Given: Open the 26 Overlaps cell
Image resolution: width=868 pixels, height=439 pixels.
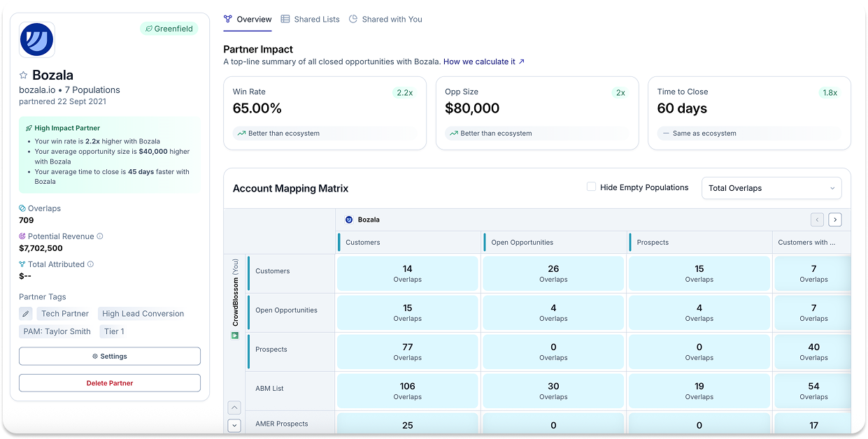Looking at the screenshot, I should pyautogui.click(x=553, y=273).
